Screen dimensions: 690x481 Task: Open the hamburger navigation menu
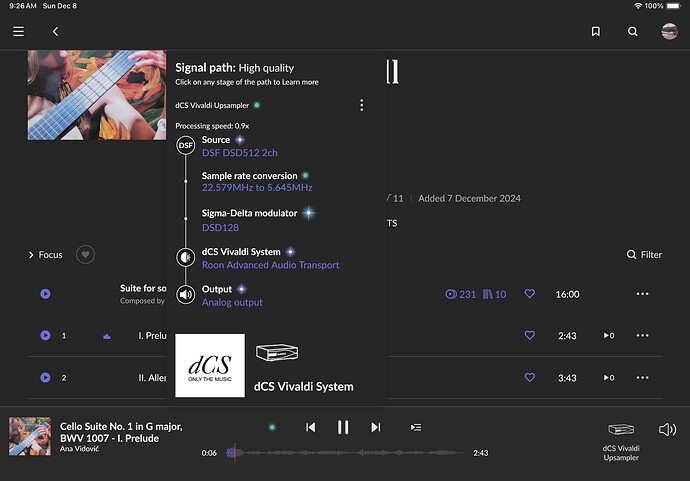(18, 31)
